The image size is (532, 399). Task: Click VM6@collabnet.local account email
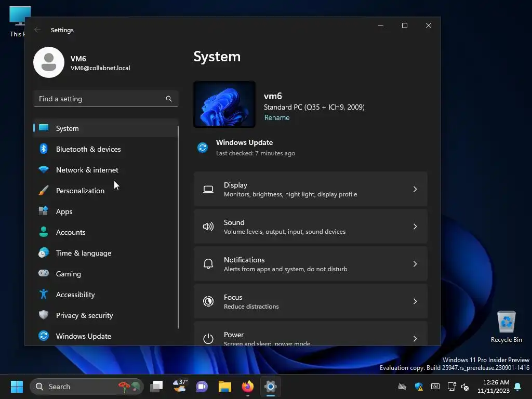[x=100, y=68]
